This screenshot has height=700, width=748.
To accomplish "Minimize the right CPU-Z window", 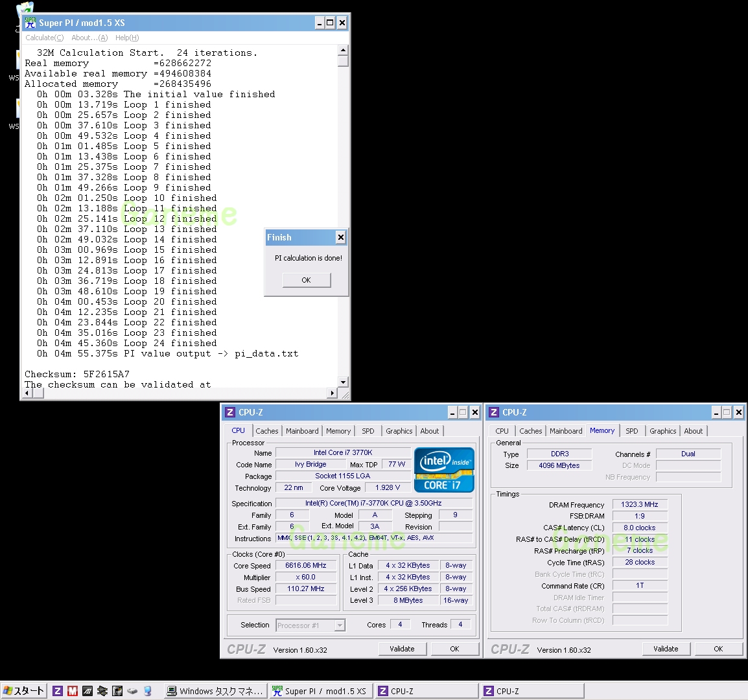I will click(716, 412).
